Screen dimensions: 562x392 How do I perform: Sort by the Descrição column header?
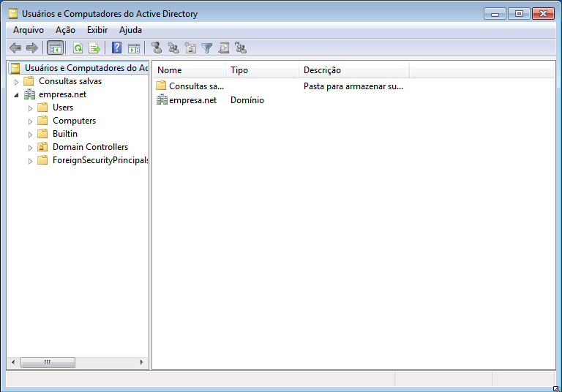click(x=353, y=70)
